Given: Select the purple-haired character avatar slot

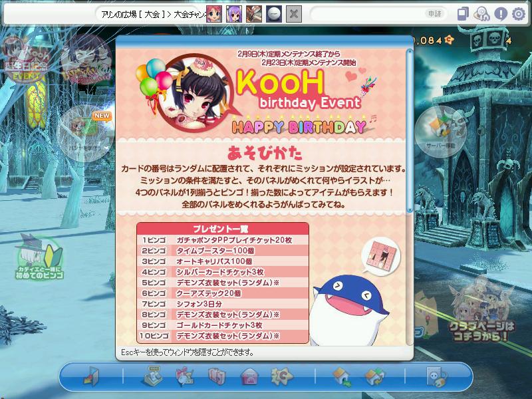Looking at the screenshot, I should [x=234, y=14].
